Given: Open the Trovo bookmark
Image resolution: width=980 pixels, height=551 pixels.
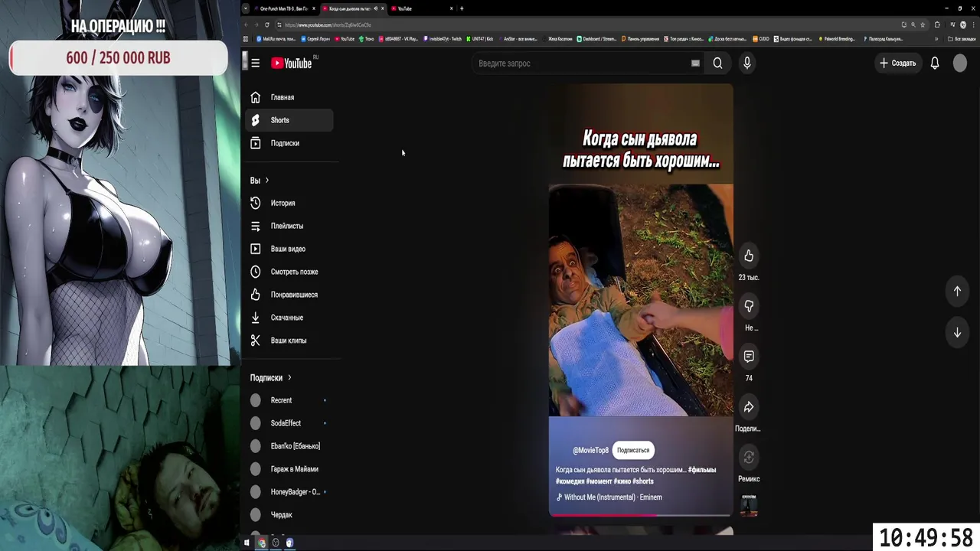Looking at the screenshot, I should (366, 39).
